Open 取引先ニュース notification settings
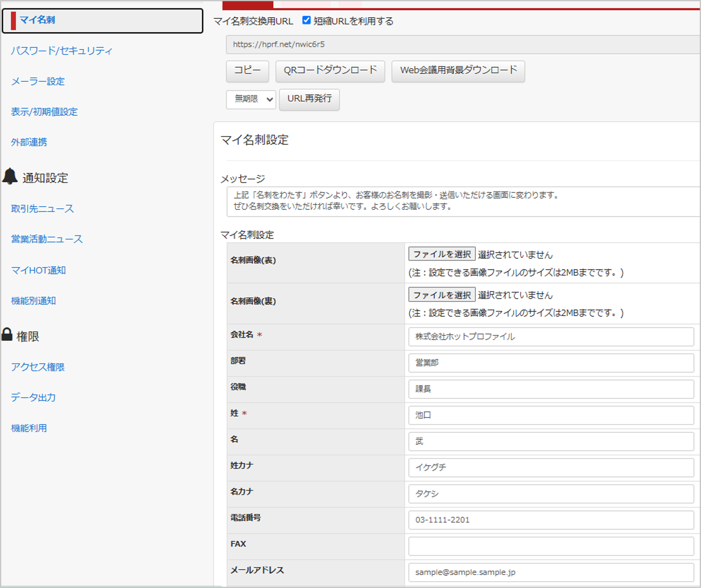The image size is (701, 588). (43, 208)
